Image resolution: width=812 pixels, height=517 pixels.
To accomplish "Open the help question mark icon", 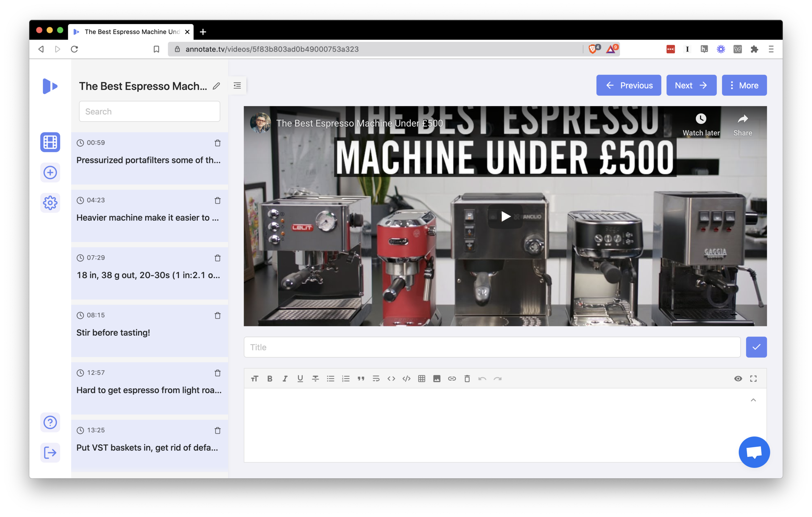I will 50,422.
